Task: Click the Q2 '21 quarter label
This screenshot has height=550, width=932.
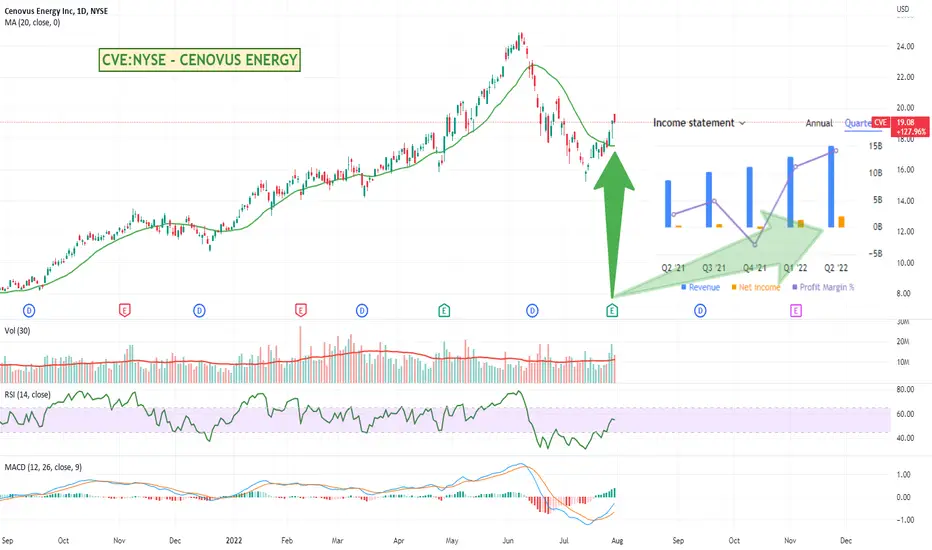Action: point(673,268)
